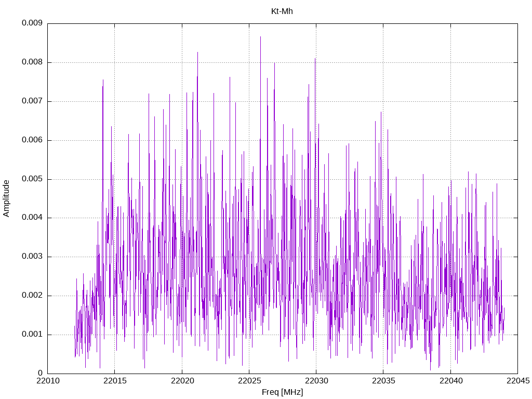Click the 0.008 y-axis tick label
The height and width of the screenshot is (399, 532).
tap(32, 62)
